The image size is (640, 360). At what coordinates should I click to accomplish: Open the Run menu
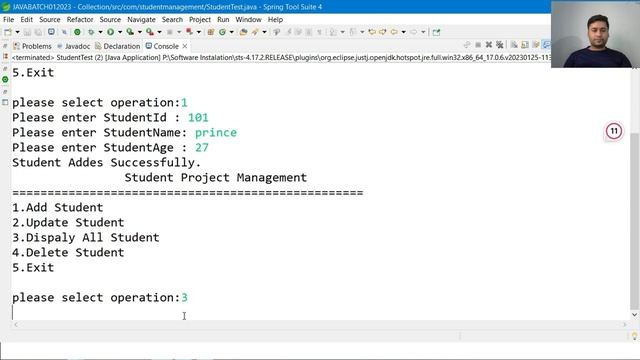[223, 19]
